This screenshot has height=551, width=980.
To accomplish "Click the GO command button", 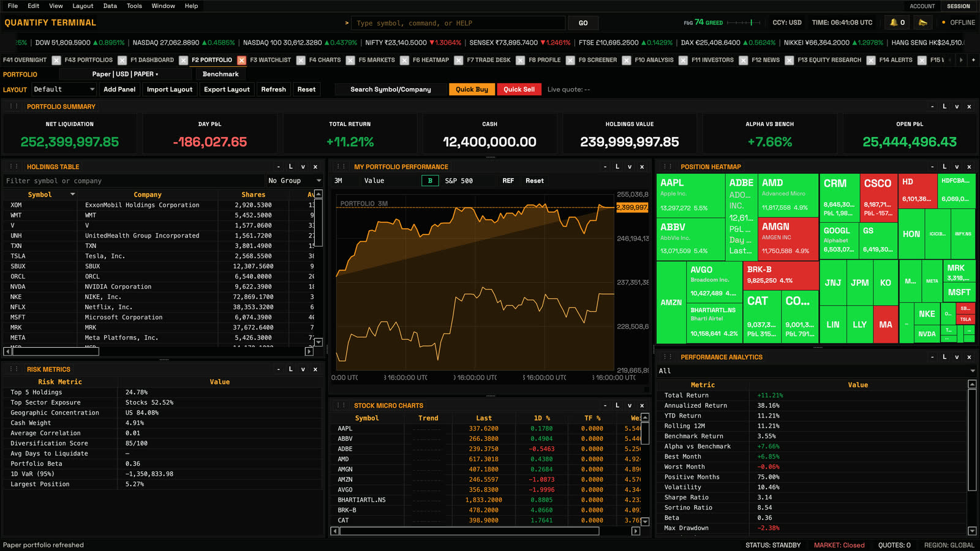I will coord(583,23).
